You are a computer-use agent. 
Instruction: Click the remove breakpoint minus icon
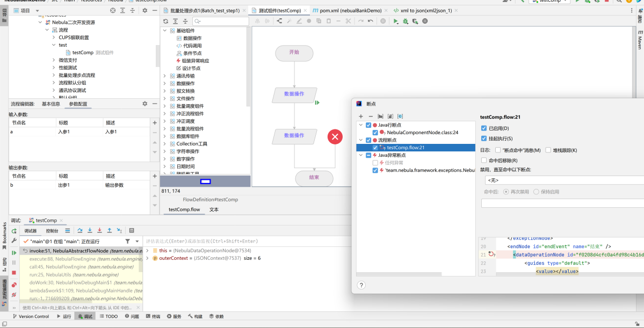pos(371,116)
